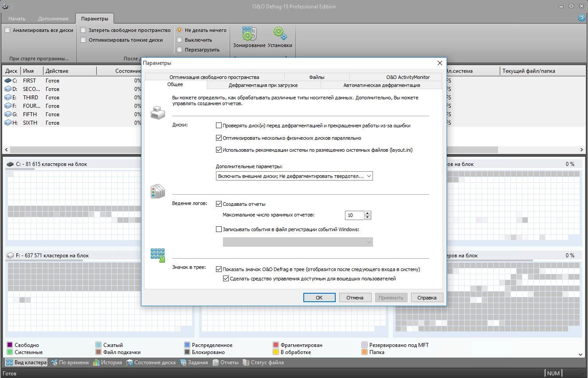Image resolution: width=588 pixels, height=378 pixels.
Task: Click Системные green legend swatch
Action: (x=10, y=352)
